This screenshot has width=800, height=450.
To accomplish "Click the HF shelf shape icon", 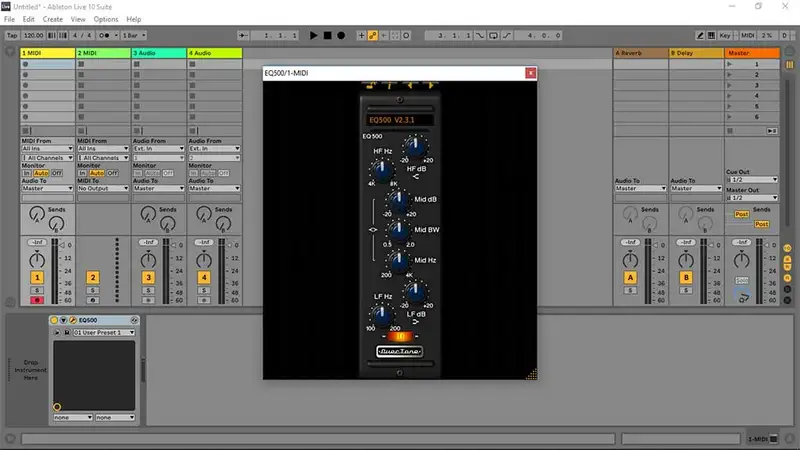I will [x=416, y=177].
